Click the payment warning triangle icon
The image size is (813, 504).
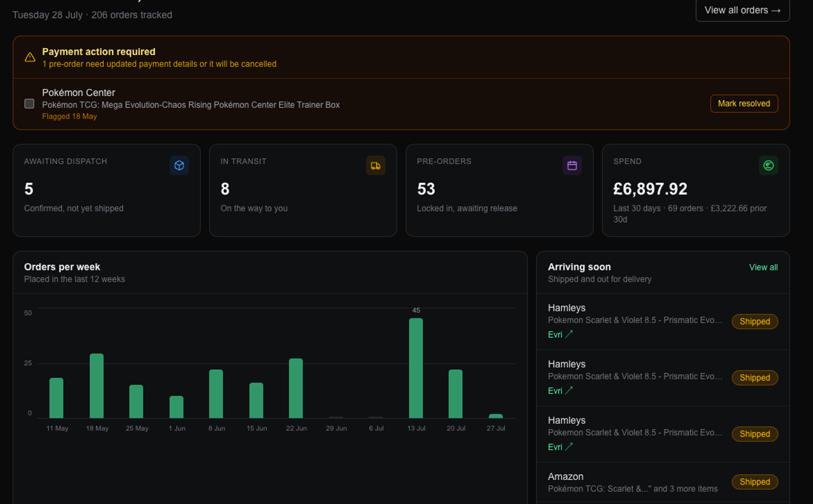(30, 57)
